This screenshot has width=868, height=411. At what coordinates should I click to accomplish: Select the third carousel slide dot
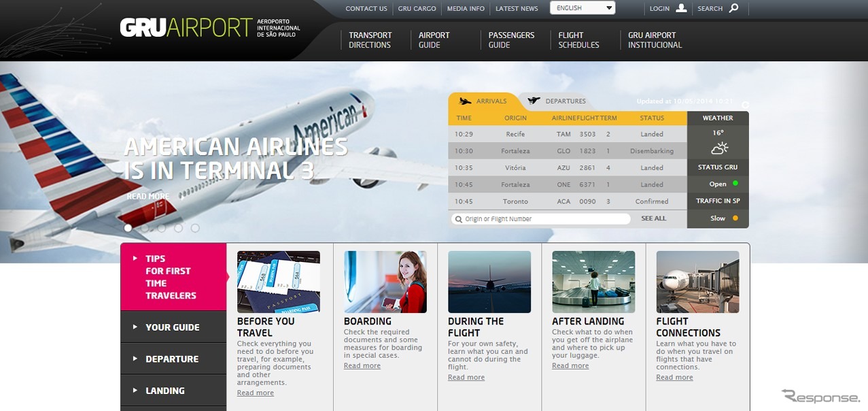point(162,228)
